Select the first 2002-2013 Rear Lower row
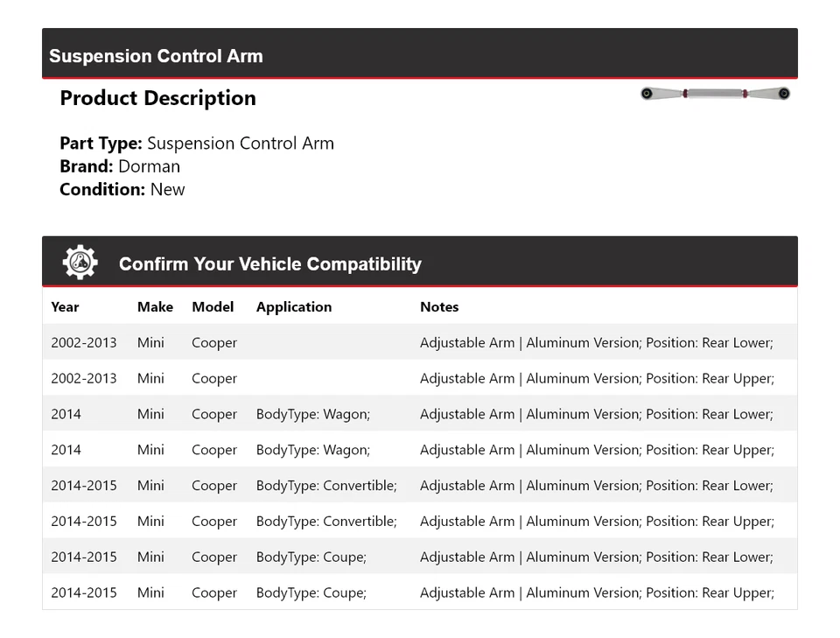 click(x=420, y=342)
